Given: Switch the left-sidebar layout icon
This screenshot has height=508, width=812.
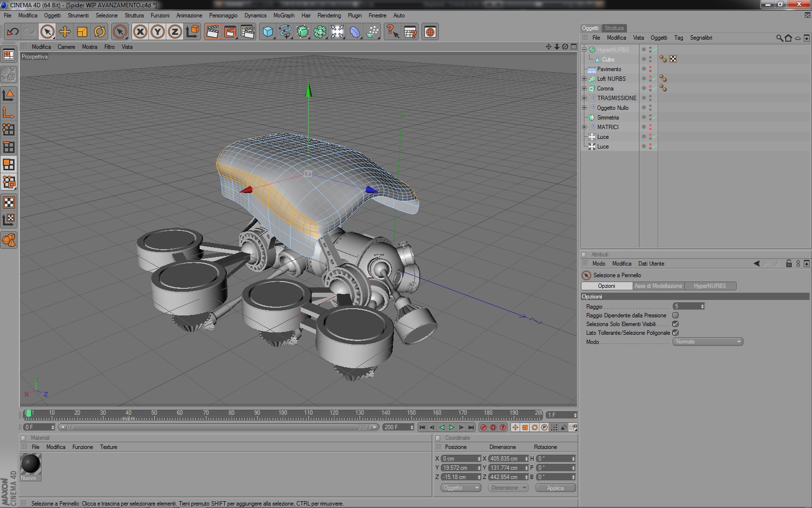Looking at the screenshot, I should coord(9,55).
